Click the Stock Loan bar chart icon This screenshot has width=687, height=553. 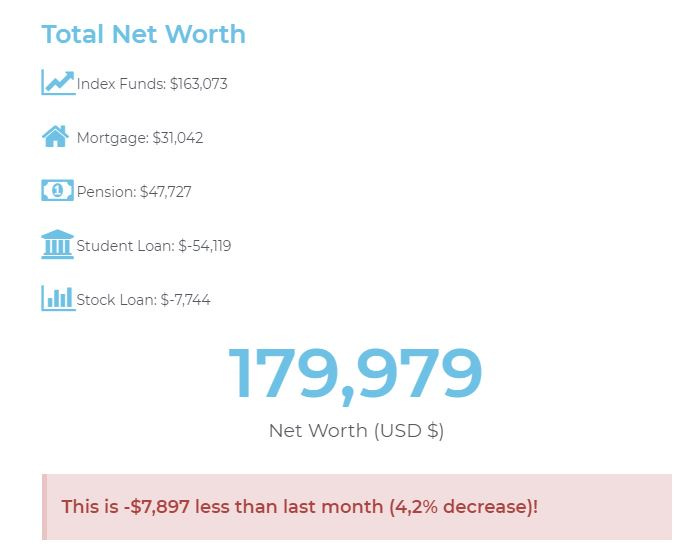pos(57,298)
